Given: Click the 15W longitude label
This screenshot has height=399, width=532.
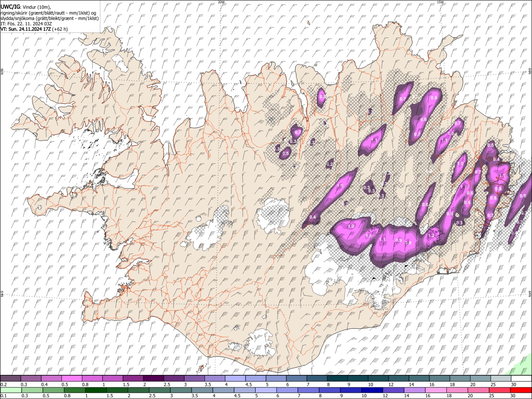Looking at the screenshot, I should [x=440, y=2].
